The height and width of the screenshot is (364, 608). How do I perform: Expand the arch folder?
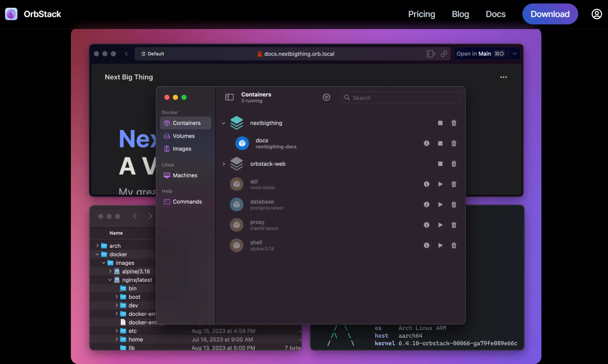tap(97, 246)
